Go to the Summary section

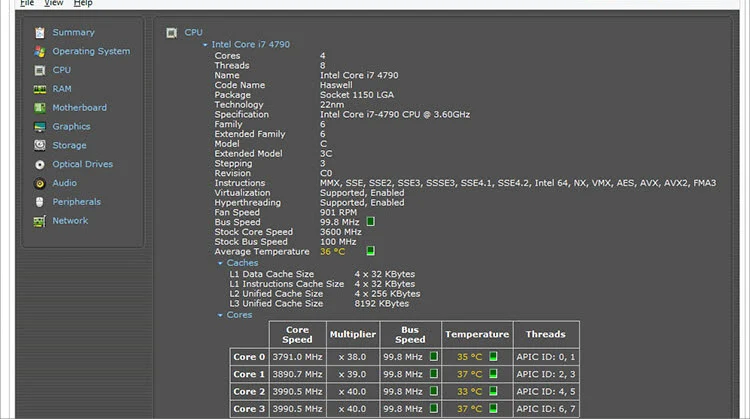click(x=74, y=33)
